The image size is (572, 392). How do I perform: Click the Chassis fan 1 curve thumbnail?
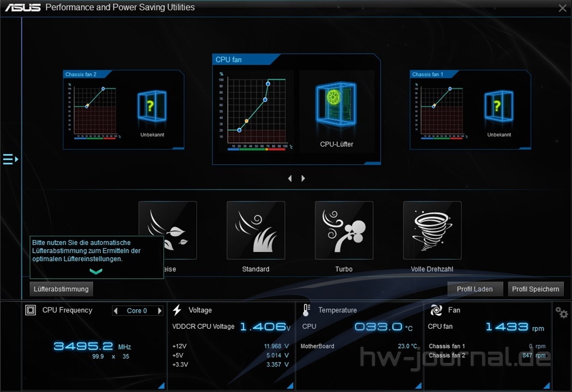pos(441,111)
